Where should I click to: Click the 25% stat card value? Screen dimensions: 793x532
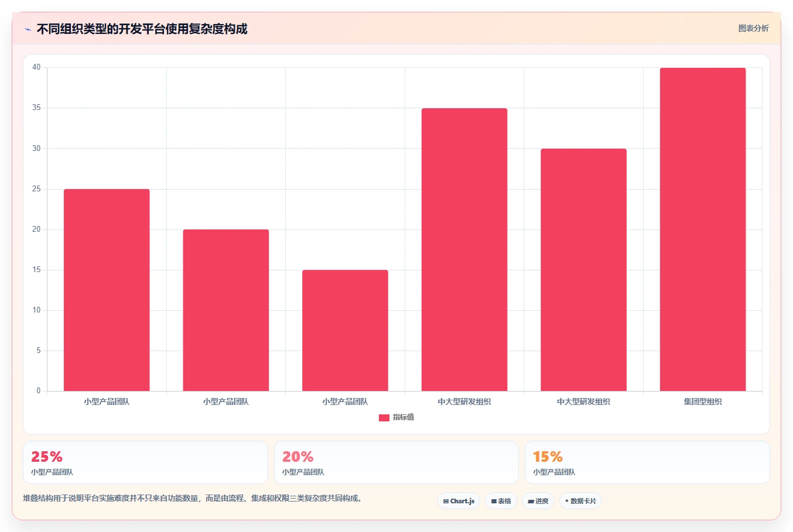point(47,457)
